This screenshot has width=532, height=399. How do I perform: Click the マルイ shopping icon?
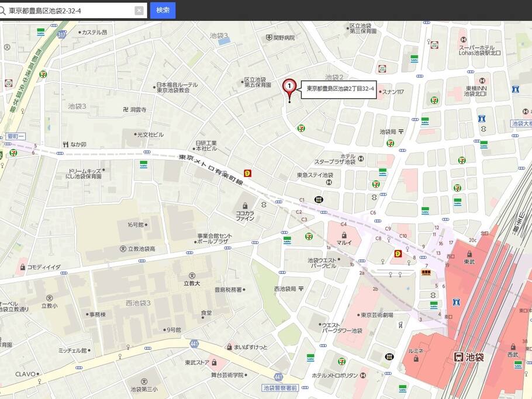(344, 235)
